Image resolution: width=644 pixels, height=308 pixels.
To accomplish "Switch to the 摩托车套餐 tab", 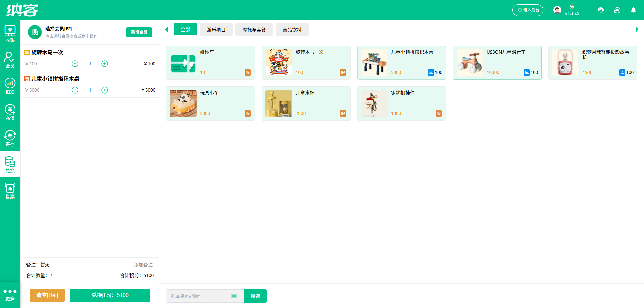I will tap(254, 29).
